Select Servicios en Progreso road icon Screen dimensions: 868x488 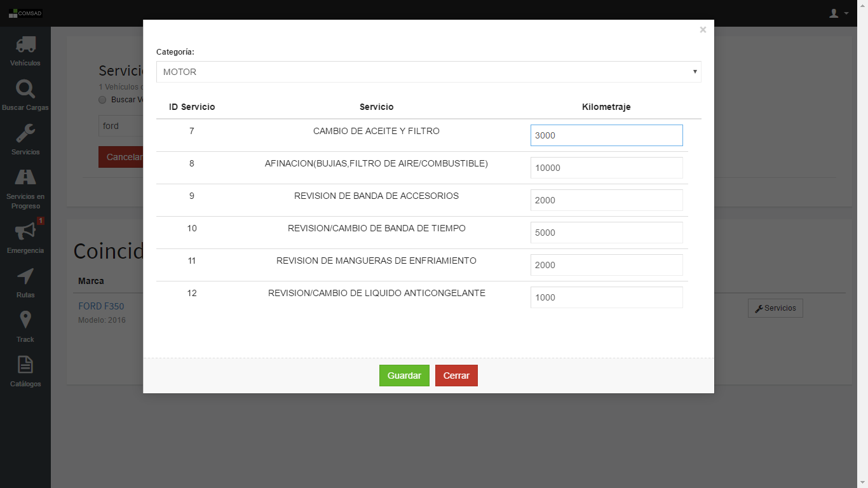(x=25, y=177)
